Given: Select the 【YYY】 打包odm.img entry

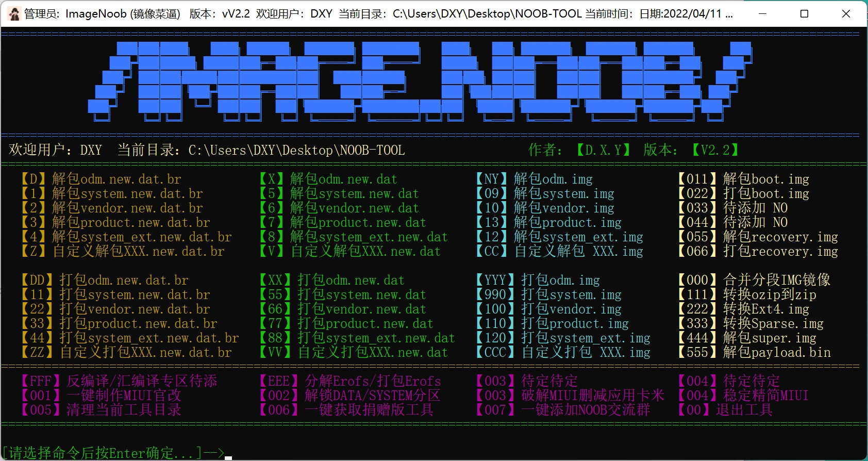Looking at the screenshot, I should pyautogui.click(x=537, y=281).
